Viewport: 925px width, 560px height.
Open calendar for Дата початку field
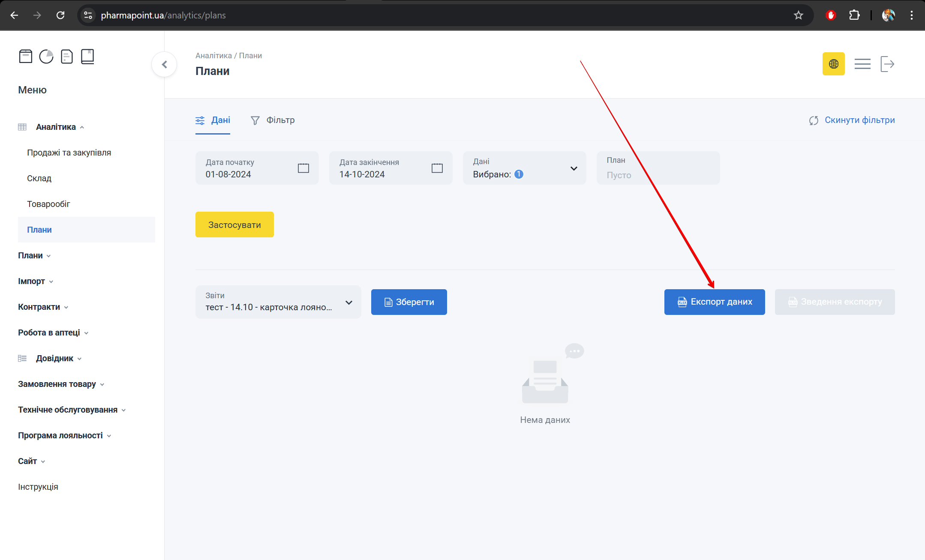point(303,168)
